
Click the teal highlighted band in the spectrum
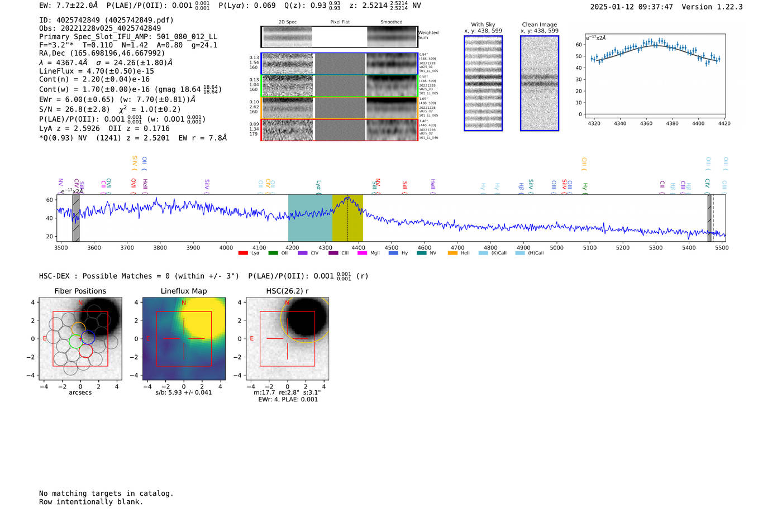coord(310,218)
